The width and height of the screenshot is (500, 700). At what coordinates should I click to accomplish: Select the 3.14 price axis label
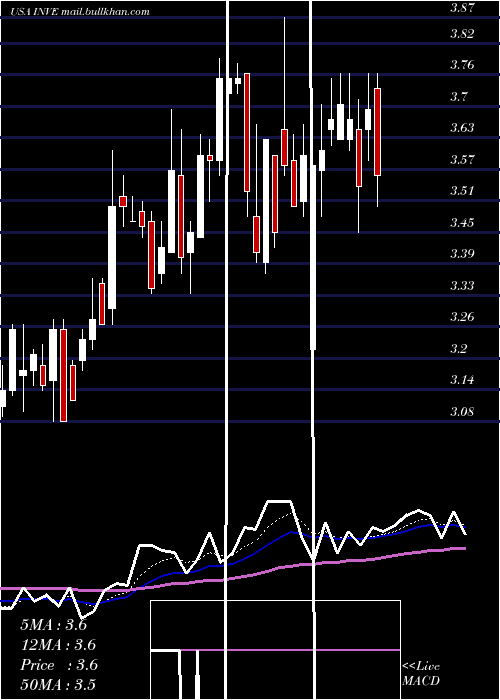coord(462,380)
